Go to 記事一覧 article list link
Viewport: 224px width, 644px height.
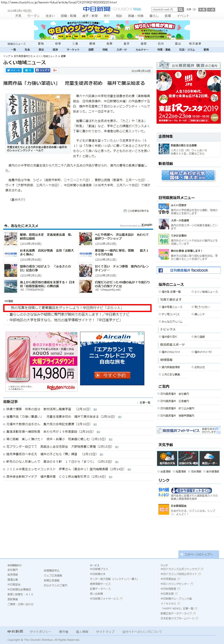pos(145,402)
